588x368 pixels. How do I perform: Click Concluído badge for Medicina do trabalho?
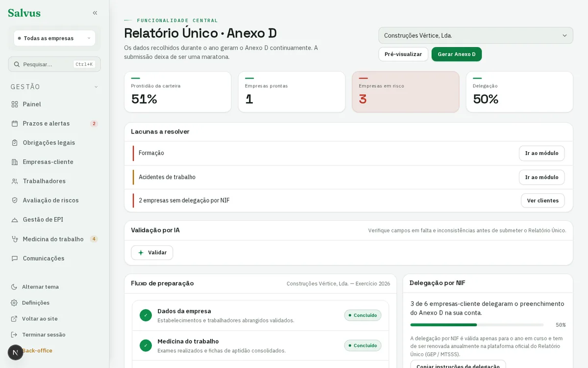point(363,345)
